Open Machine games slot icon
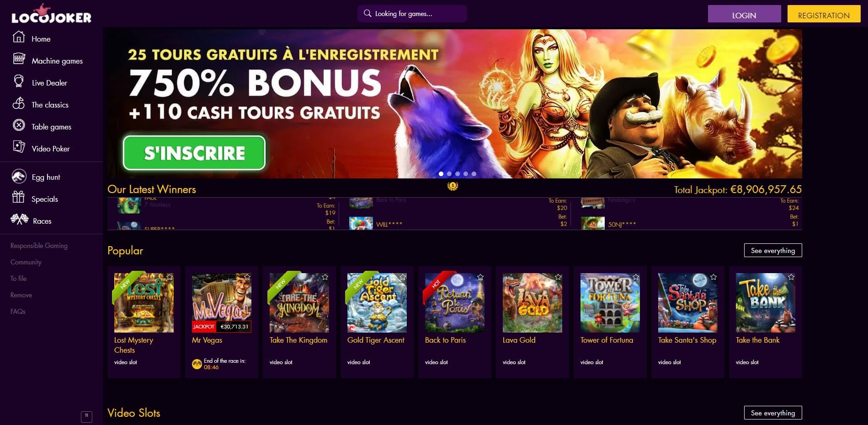 19,59
